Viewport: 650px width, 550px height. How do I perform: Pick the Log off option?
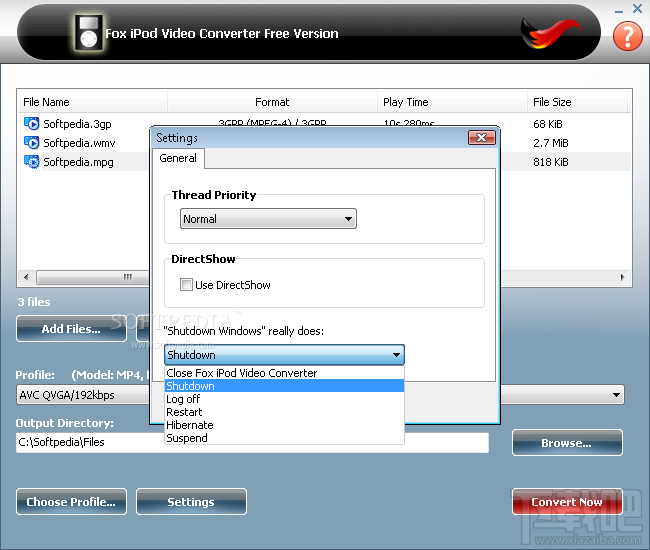pos(284,399)
